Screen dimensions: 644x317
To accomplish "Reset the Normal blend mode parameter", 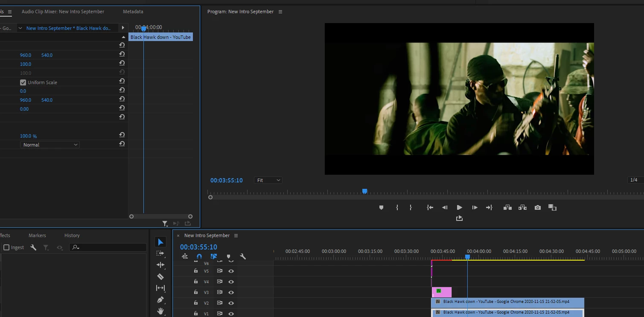I will [122, 144].
